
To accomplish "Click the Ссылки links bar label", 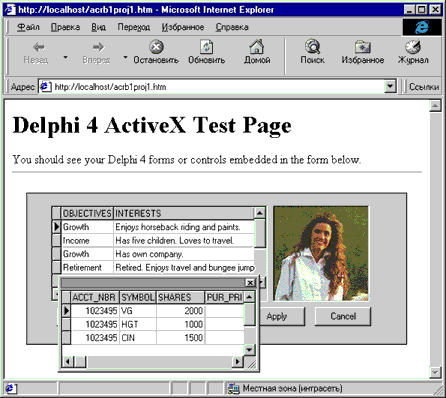I will click(x=424, y=87).
